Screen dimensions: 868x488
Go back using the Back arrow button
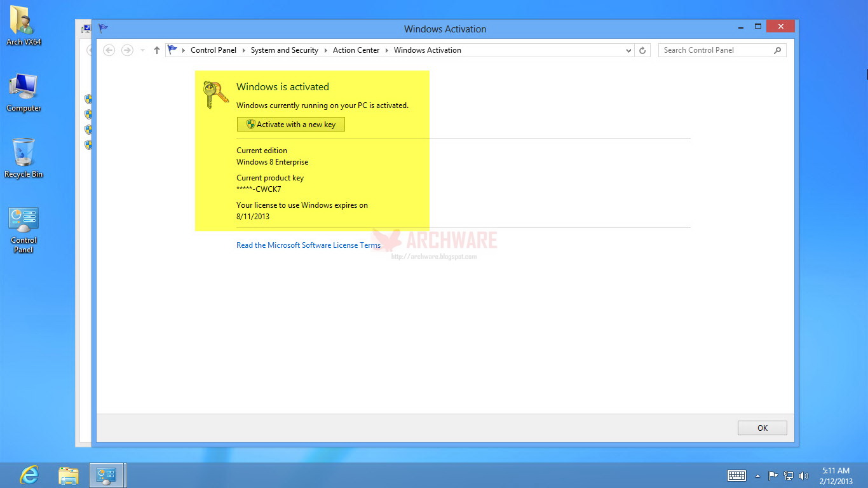[109, 50]
